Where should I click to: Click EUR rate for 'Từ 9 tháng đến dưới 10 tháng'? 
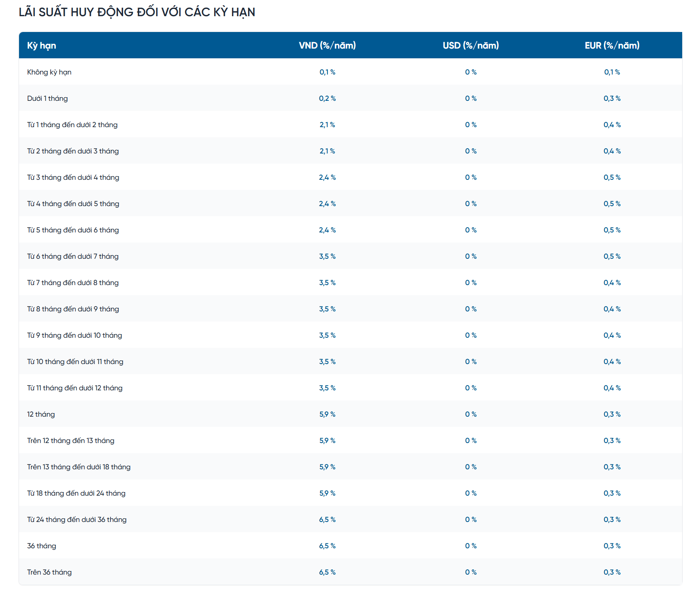tap(612, 335)
